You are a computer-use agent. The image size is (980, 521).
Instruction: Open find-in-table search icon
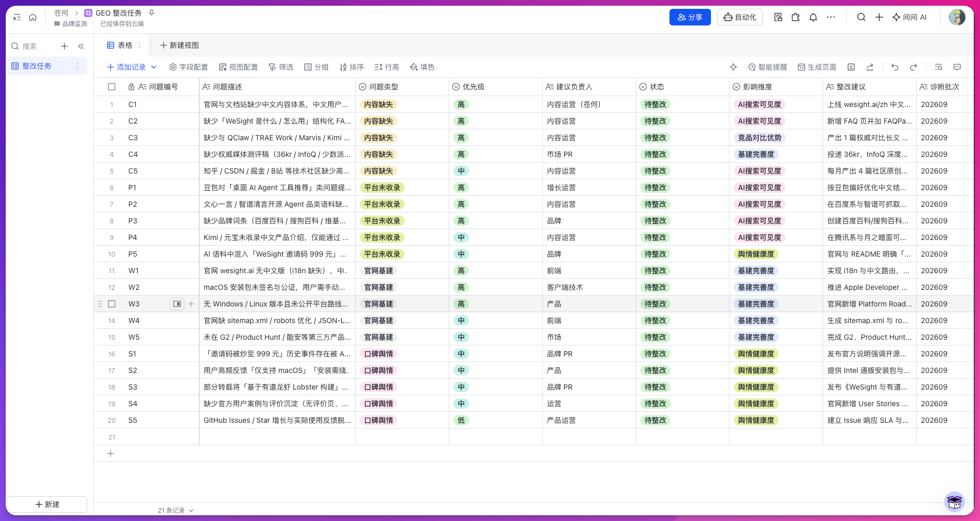(938, 67)
